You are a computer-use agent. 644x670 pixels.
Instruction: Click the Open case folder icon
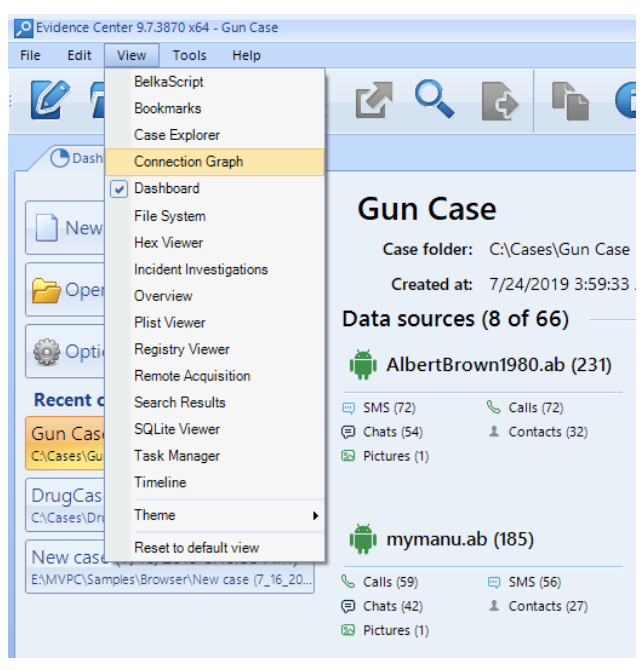(x=46, y=290)
